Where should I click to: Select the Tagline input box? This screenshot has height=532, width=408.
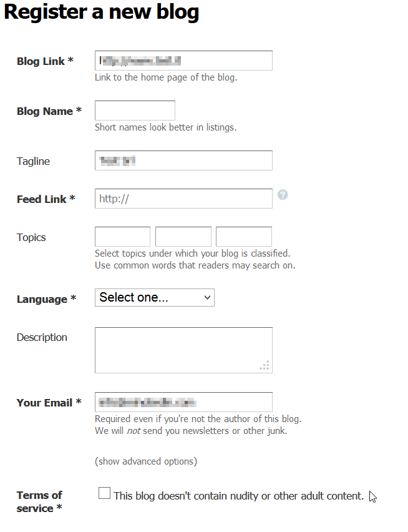[x=183, y=160]
